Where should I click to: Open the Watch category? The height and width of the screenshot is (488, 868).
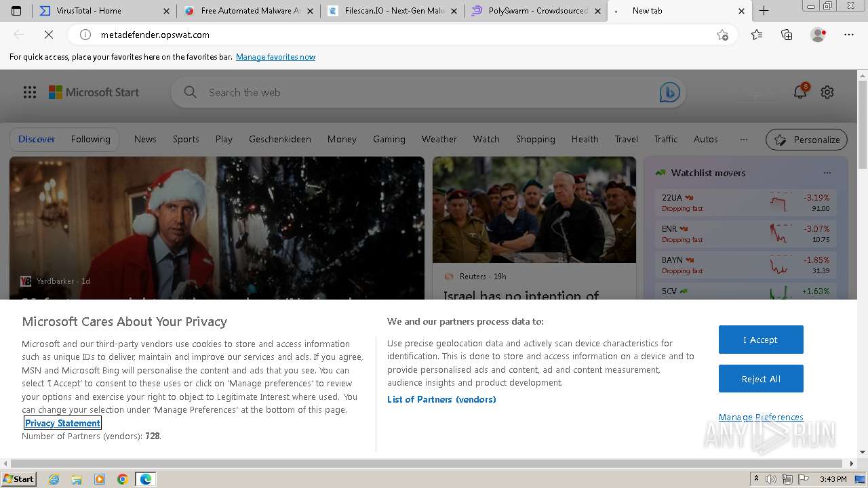pyautogui.click(x=486, y=139)
